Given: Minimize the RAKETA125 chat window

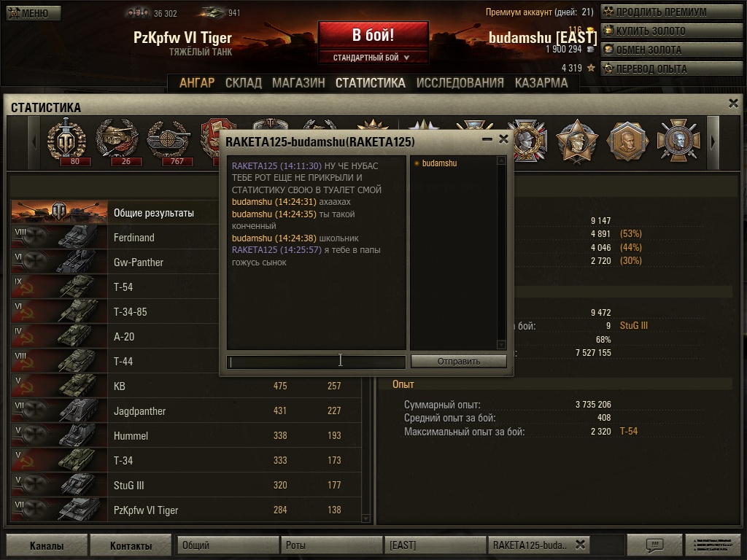Looking at the screenshot, I should [x=487, y=139].
